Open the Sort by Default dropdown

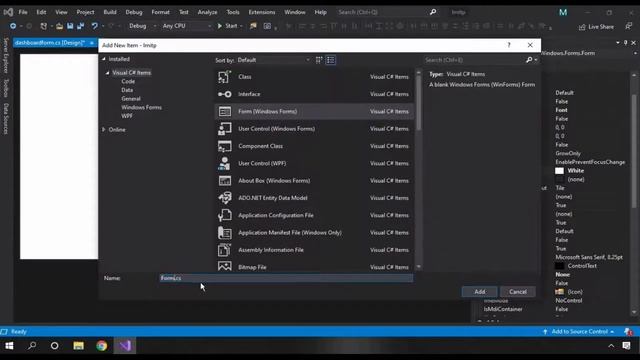[x=273, y=60]
